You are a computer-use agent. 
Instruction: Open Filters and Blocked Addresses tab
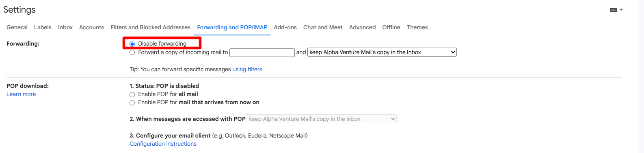(x=151, y=27)
